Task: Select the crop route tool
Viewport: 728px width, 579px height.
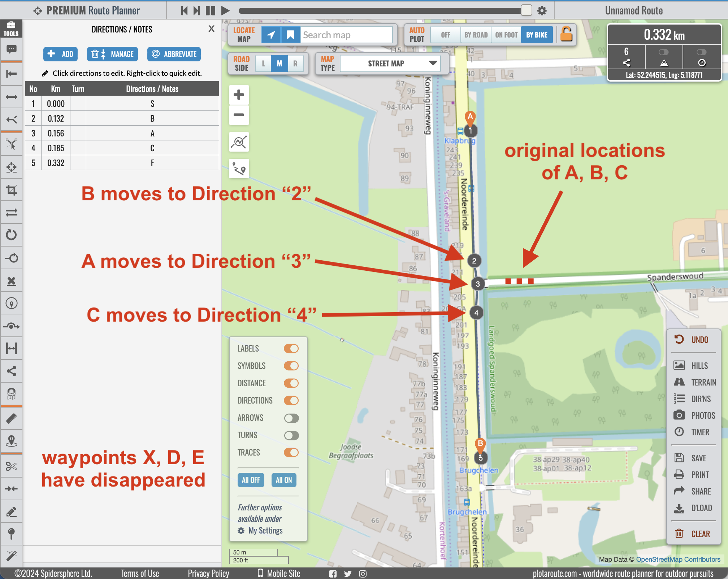Action: [x=11, y=190]
